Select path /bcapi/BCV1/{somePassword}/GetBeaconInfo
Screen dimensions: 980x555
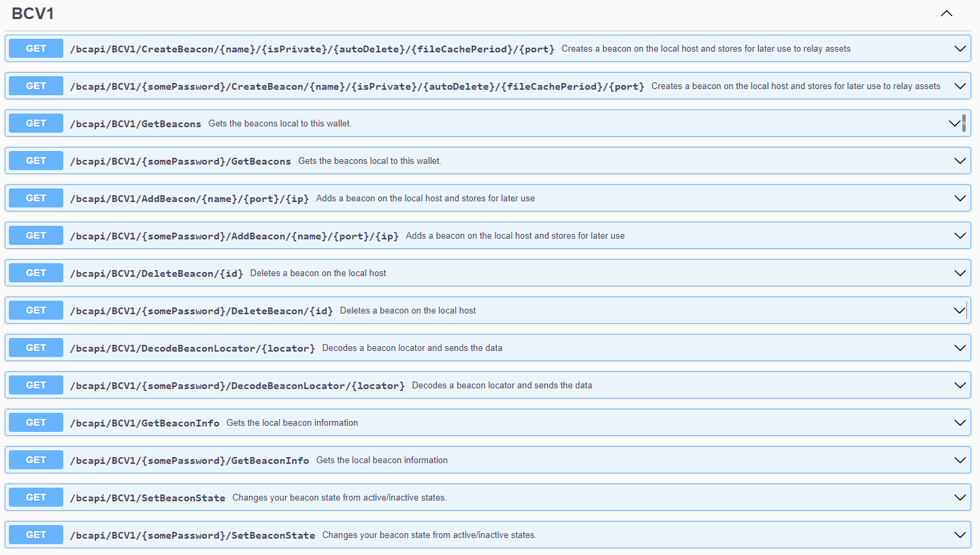pos(190,460)
